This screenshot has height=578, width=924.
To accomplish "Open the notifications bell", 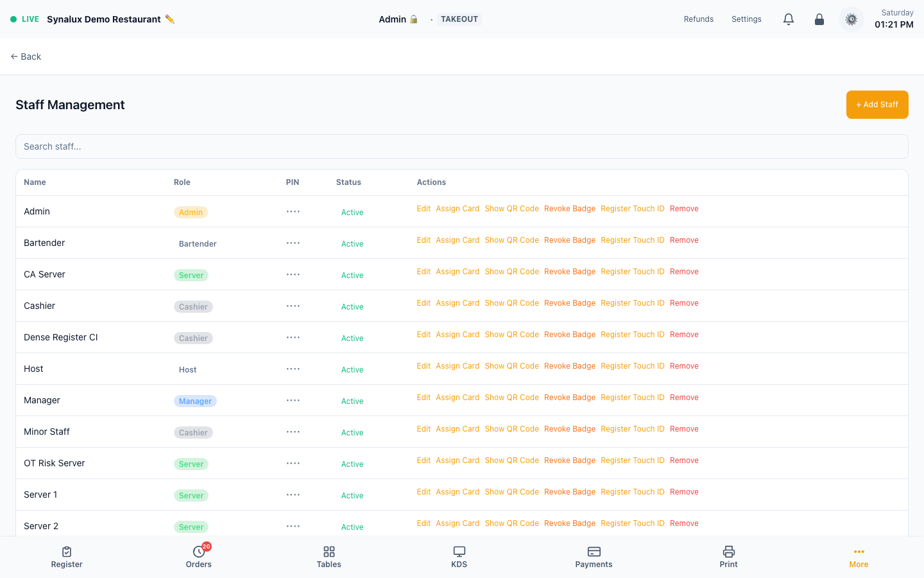I will click(x=789, y=19).
